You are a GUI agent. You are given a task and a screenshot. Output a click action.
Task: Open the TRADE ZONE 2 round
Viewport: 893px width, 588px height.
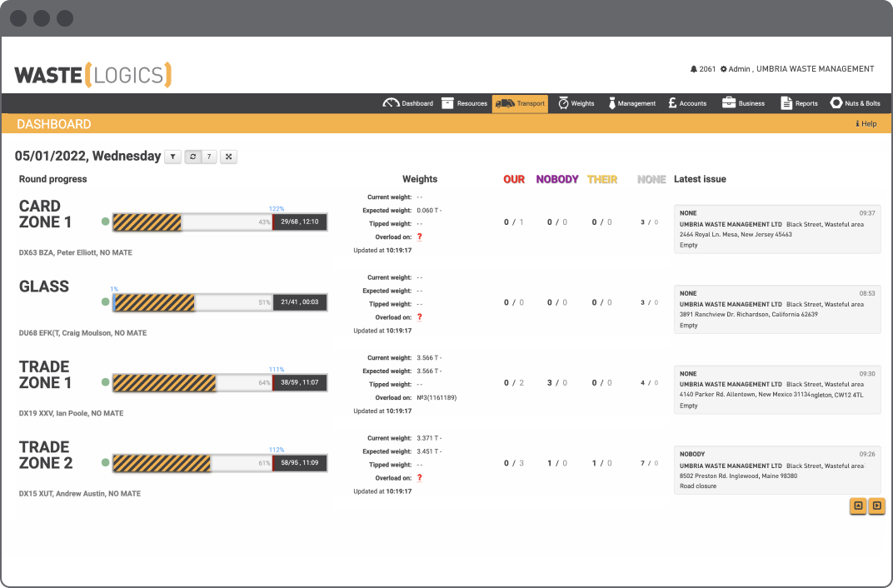(x=46, y=456)
